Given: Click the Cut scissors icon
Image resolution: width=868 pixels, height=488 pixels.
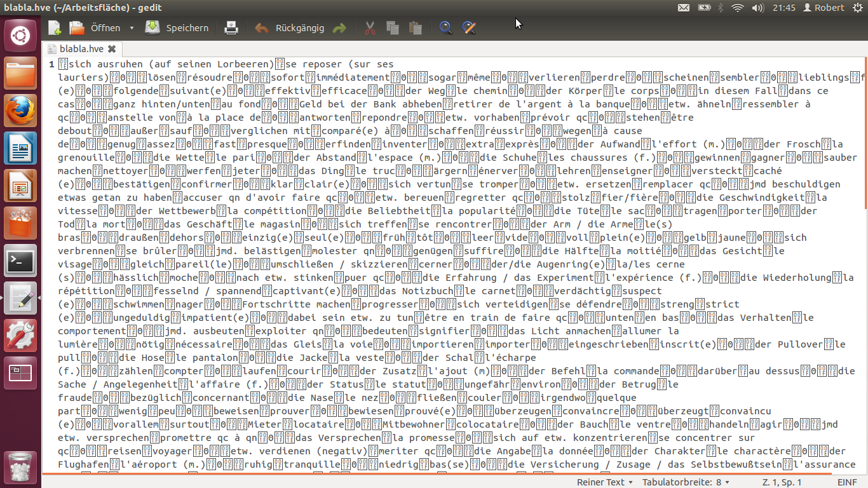Looking at the screenshot, I should tap(370, 28).
